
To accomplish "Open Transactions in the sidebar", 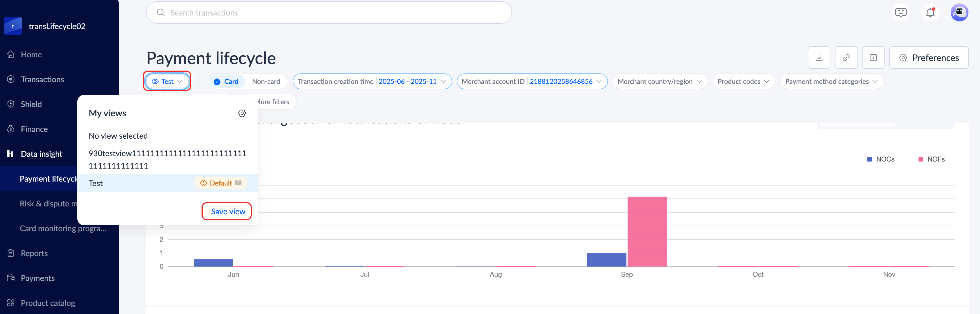I will pyautogui.click(x=42, y=79).
